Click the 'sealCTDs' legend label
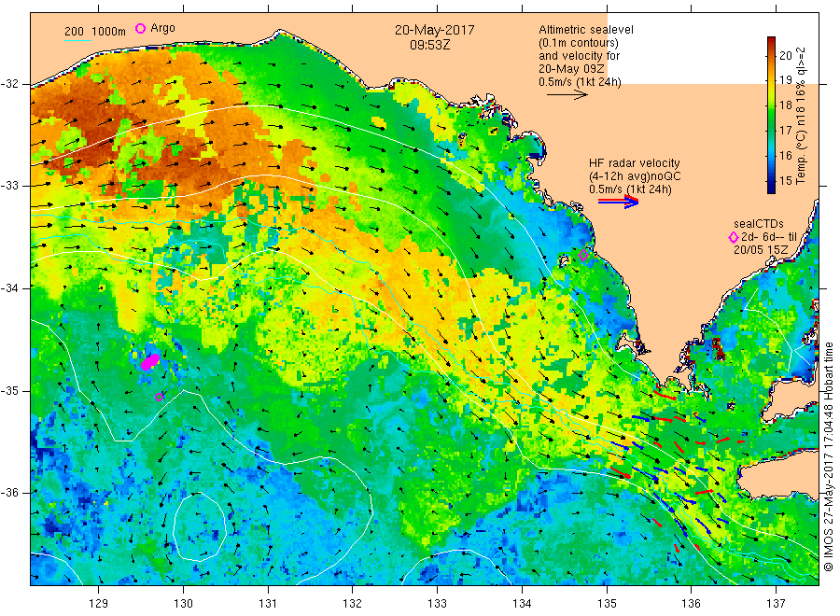The image size is (840, 616). (759, 224)
